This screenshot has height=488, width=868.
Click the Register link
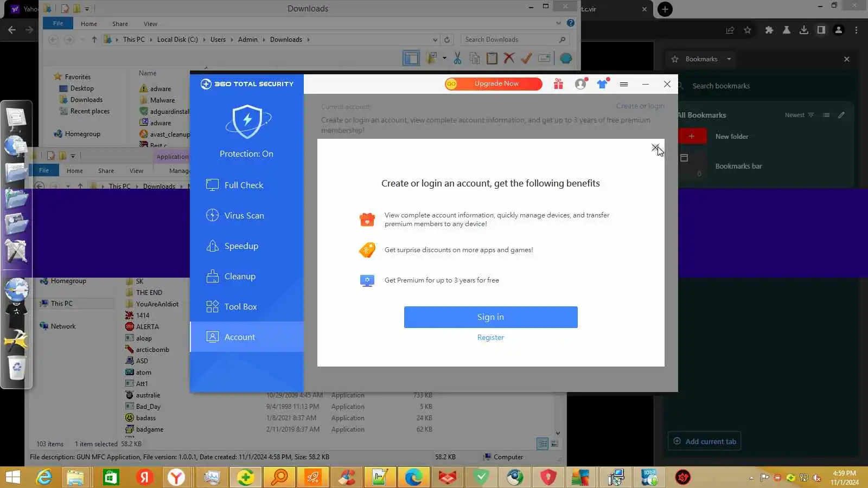click(490, 337)
